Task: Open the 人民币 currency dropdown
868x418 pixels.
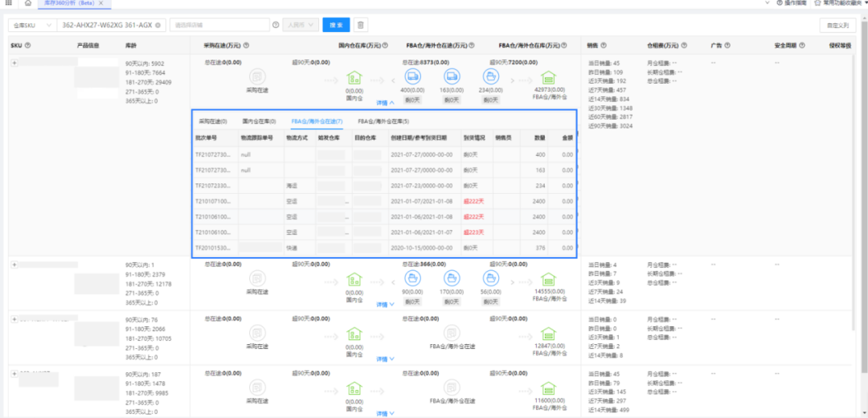Action: pyautogui.click(x=301, y=26)
